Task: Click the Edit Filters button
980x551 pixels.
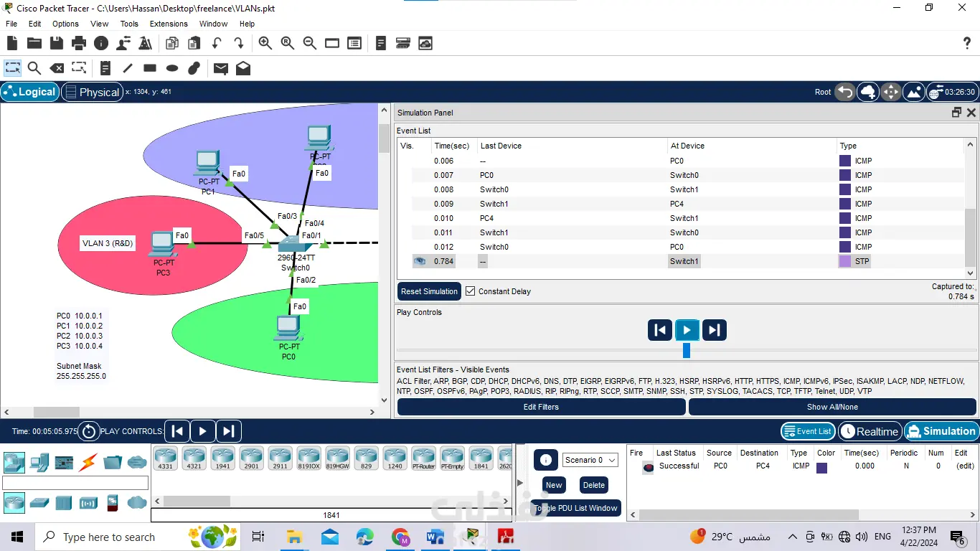Action: [x=541, y=407]
